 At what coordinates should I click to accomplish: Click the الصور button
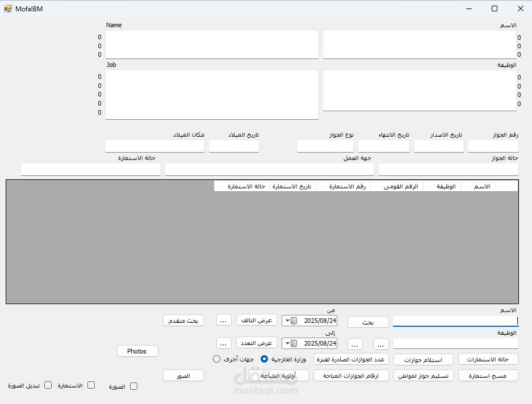(x=183, y=376)
